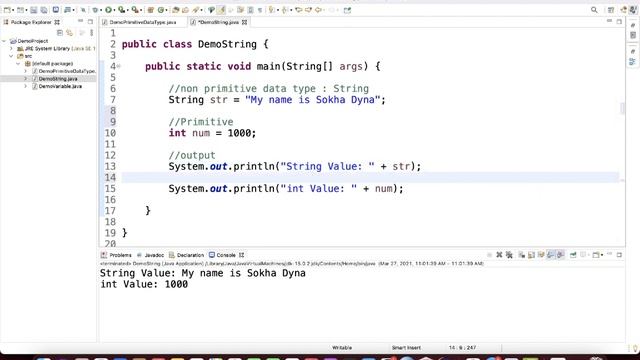Screen dimensions: 640x360
Task: Click the New file toolbar icon
Action: pyautogui.click(x=7, y=10)
